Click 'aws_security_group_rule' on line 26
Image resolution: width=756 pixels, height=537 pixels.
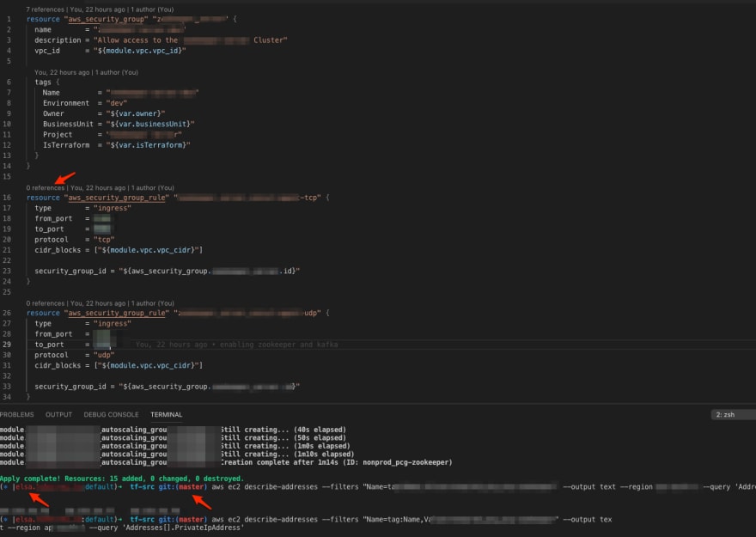pyautogui.click(x=117, y=313)
